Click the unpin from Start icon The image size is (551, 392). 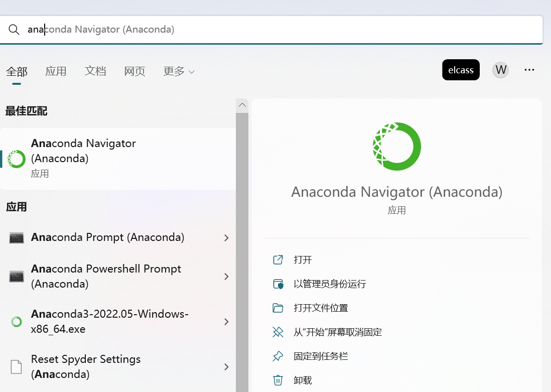[278, 332]
